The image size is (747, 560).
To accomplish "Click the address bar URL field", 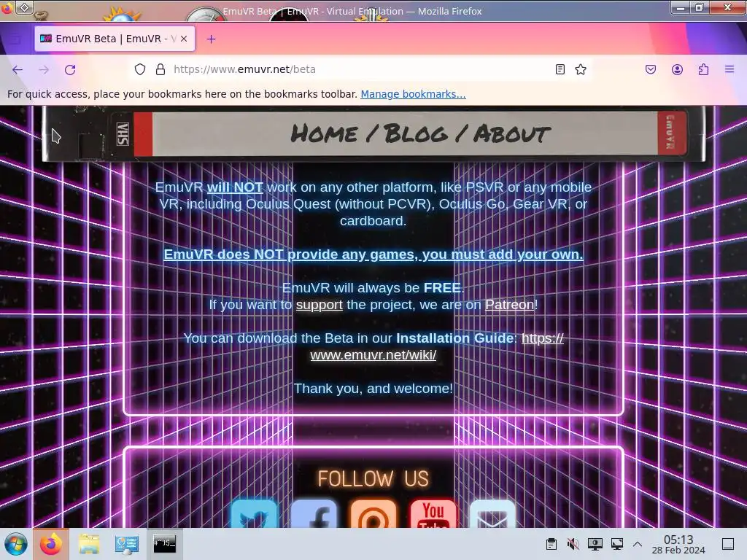I will (x=362, y=69).
